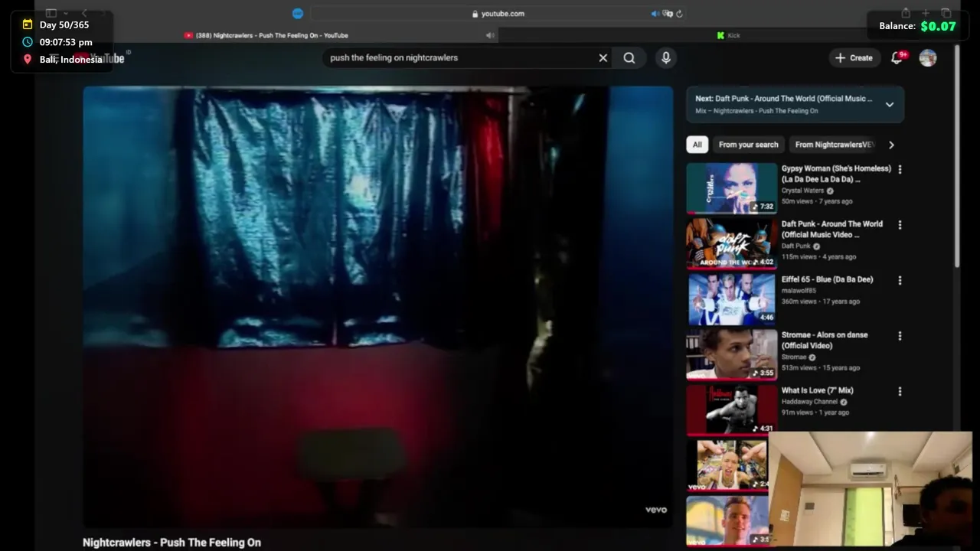980x551 pixels.
Task: Start voice search with the microphone icon
Action: coord(666,57)
